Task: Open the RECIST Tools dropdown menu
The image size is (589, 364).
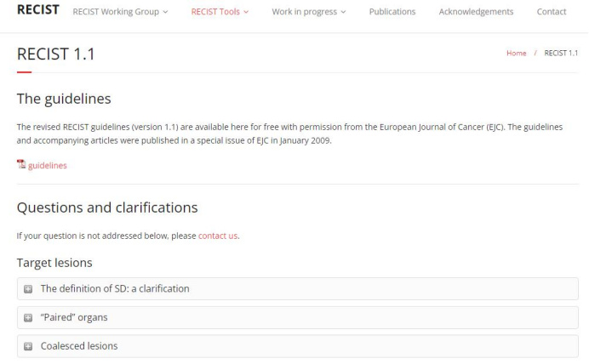Action: (x=220, y=12)
